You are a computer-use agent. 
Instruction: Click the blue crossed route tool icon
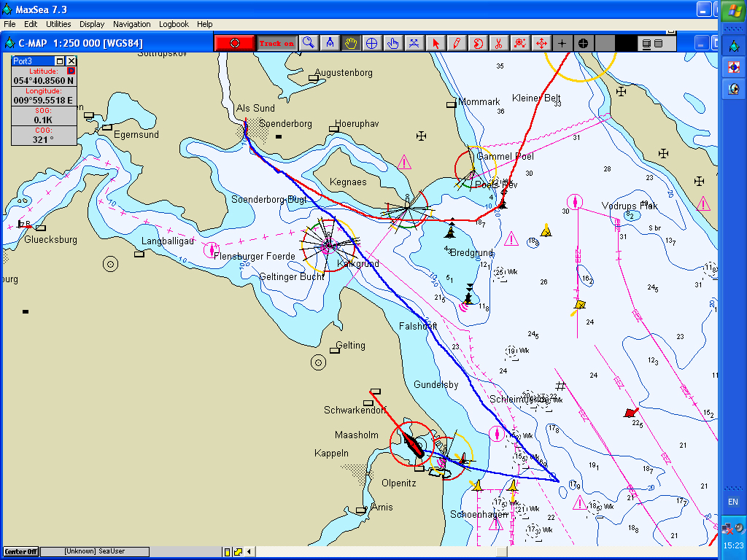[x=414, y=43]
